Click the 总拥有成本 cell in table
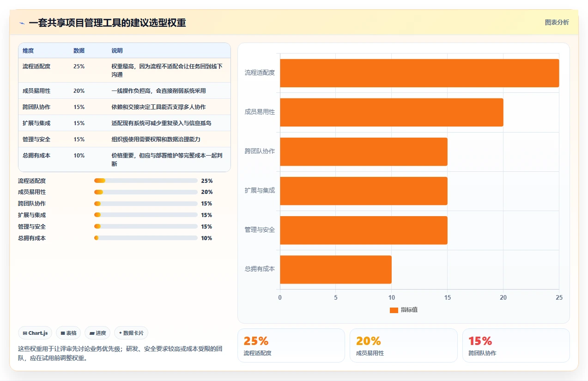This screenshot has height=381, width=588. tap(36, 156)
